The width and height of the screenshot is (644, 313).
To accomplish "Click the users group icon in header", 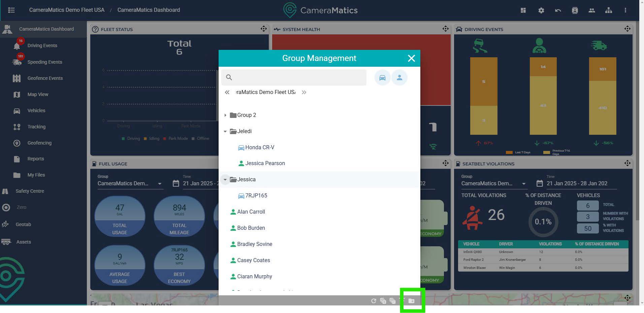I will click(591, 10).
